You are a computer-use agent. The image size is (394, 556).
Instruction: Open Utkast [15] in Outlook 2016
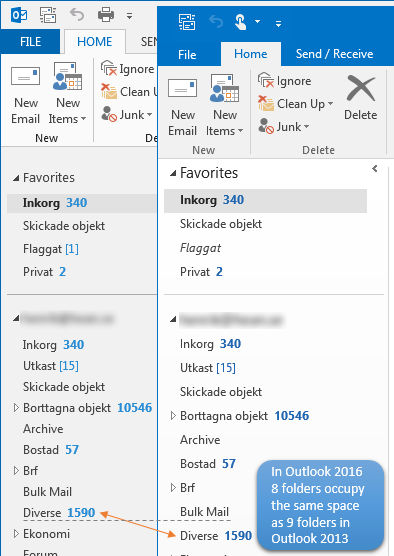[208, 368]
